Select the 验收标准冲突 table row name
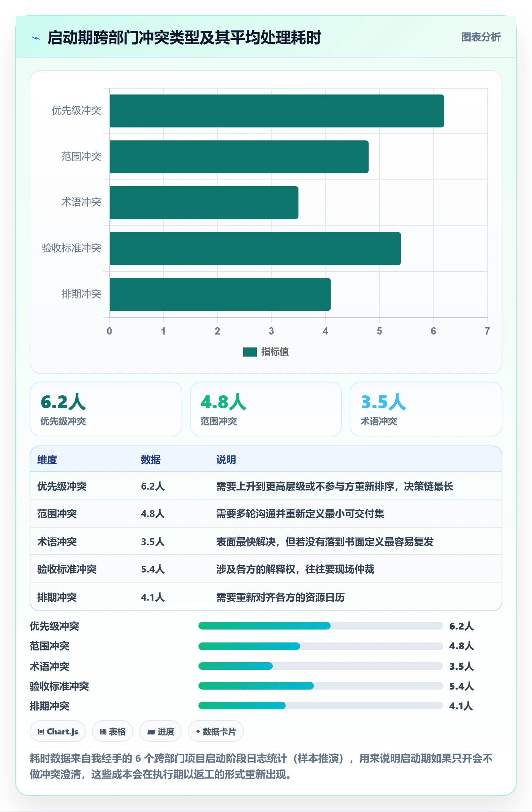 67,569
